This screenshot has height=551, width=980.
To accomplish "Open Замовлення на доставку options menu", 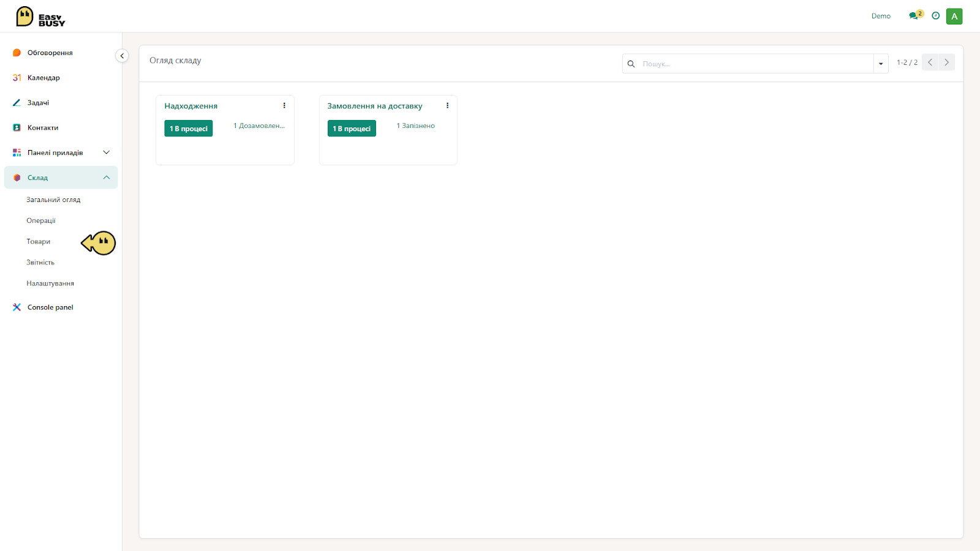I will tap(448, 105).
